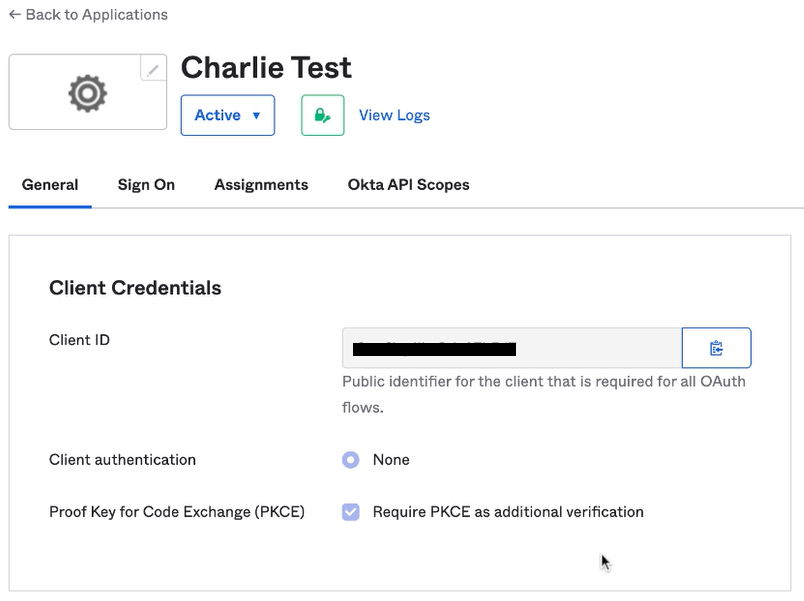Go Back to Applications text link
The width and height of the screenshot is (804, 601).
96,14
